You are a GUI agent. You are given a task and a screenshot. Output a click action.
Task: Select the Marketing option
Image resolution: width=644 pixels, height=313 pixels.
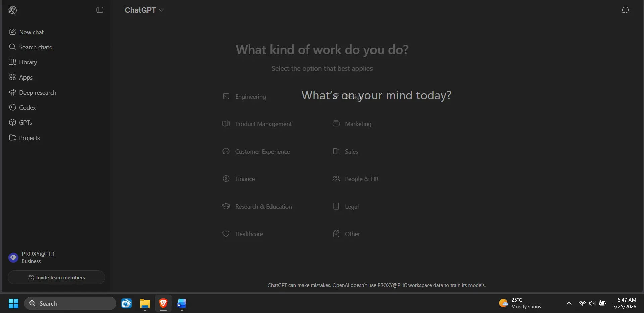tap(352, 124)
